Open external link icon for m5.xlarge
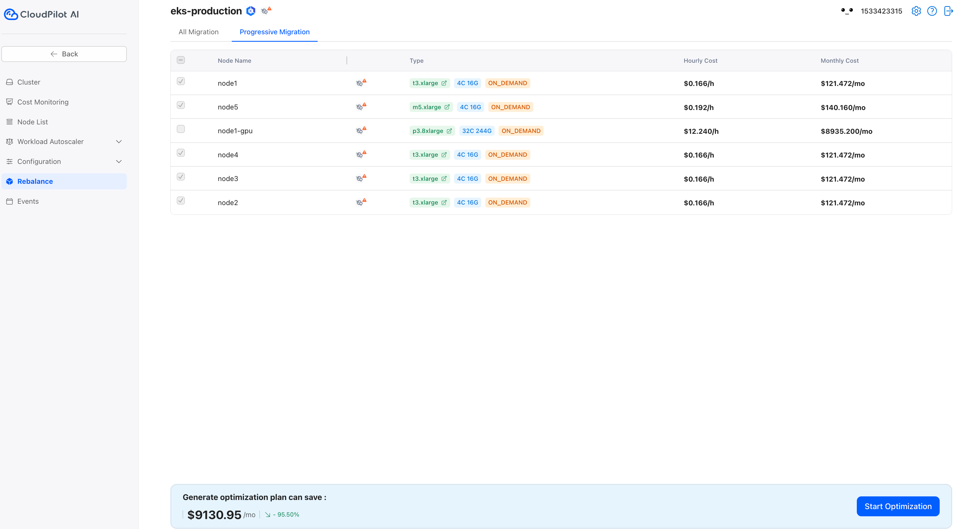The width and height of the screenshot is (980, 529). coord(447,107)
